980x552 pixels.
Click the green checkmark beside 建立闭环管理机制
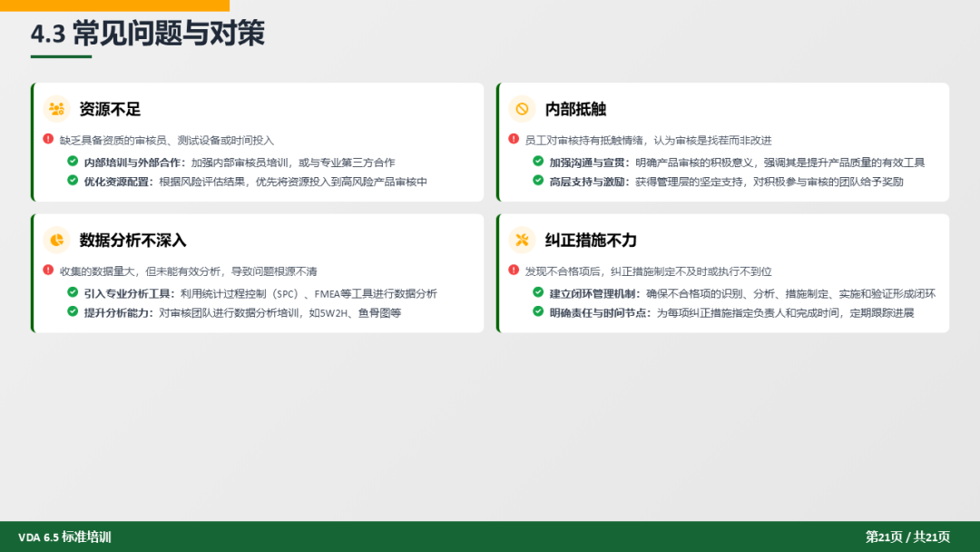click(538, 291)
